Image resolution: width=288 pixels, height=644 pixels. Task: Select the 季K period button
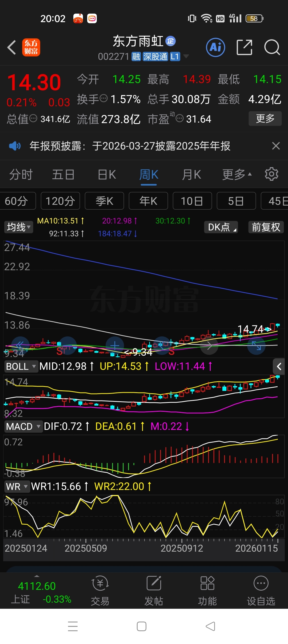pyautogui.click(x=104, y=201)
